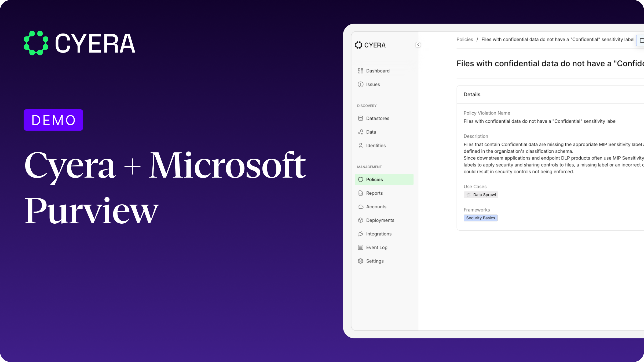The image size is (644, 362).
Task: Open Settings in sidebar
Action: [384, 261]
